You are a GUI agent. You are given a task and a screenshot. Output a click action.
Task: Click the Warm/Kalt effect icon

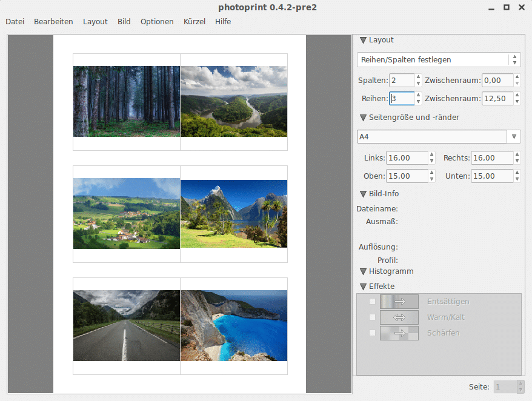pyautogui.click(x=399, y=317)
